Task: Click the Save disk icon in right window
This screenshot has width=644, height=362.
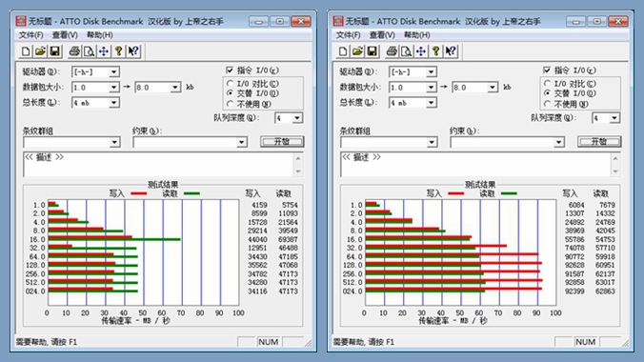Action: (x=372, y=51)
